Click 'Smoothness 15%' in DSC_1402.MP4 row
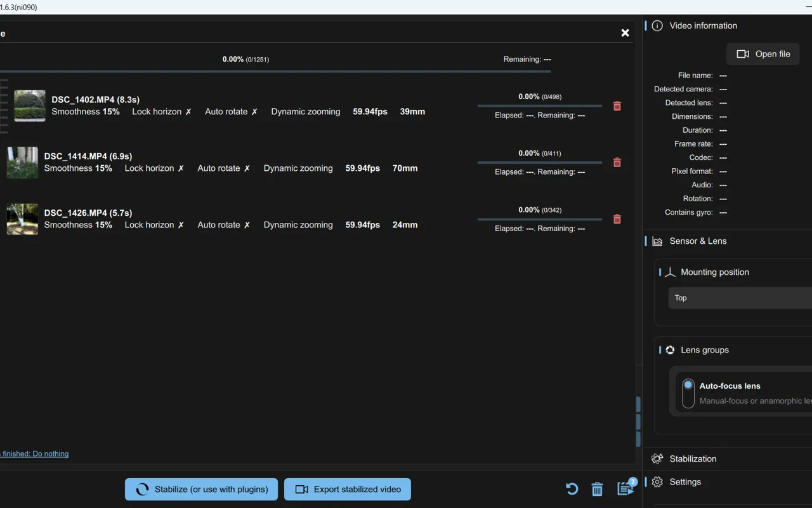This screenshot has height=508, width=812. [x=86, y=112]
